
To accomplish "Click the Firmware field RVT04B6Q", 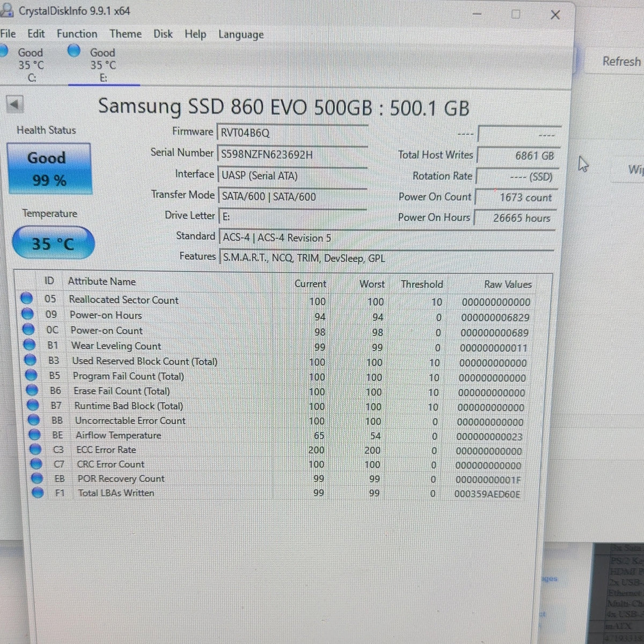I will pyautogui.click(x=292, y=133).
